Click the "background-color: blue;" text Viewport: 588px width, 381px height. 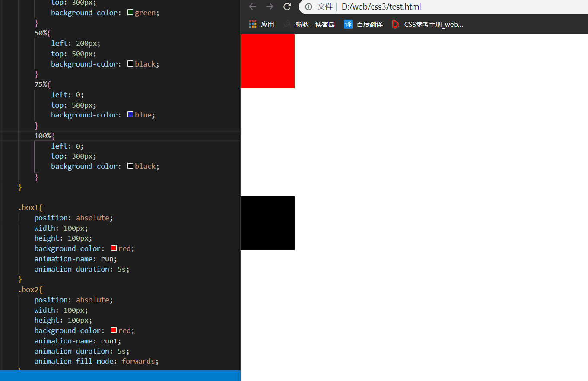[103, 115]
